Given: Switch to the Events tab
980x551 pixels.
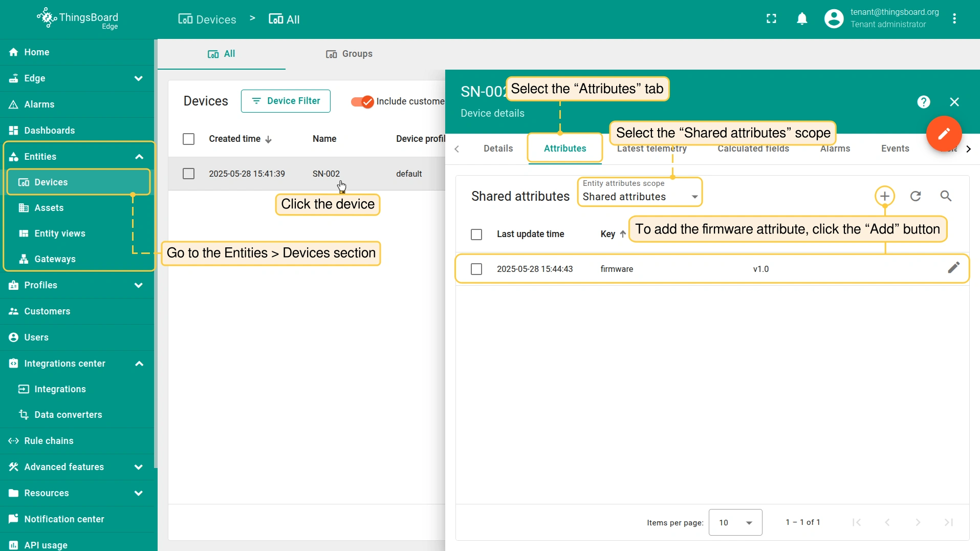Looking at the screenshot, I should (895, 149).
